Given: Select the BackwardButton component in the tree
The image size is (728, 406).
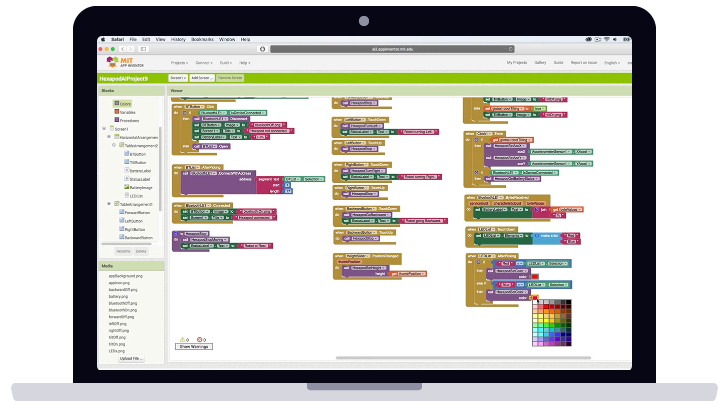Looking at the screenshot, I should 136,237.
